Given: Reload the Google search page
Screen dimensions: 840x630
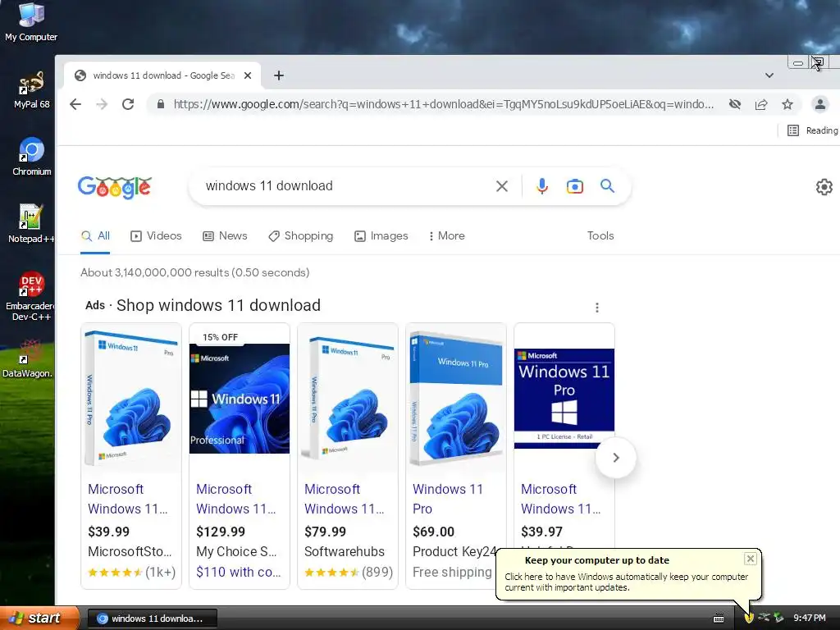Looking at the screenshot, I should pyautogui.click(x=128, y=104).
